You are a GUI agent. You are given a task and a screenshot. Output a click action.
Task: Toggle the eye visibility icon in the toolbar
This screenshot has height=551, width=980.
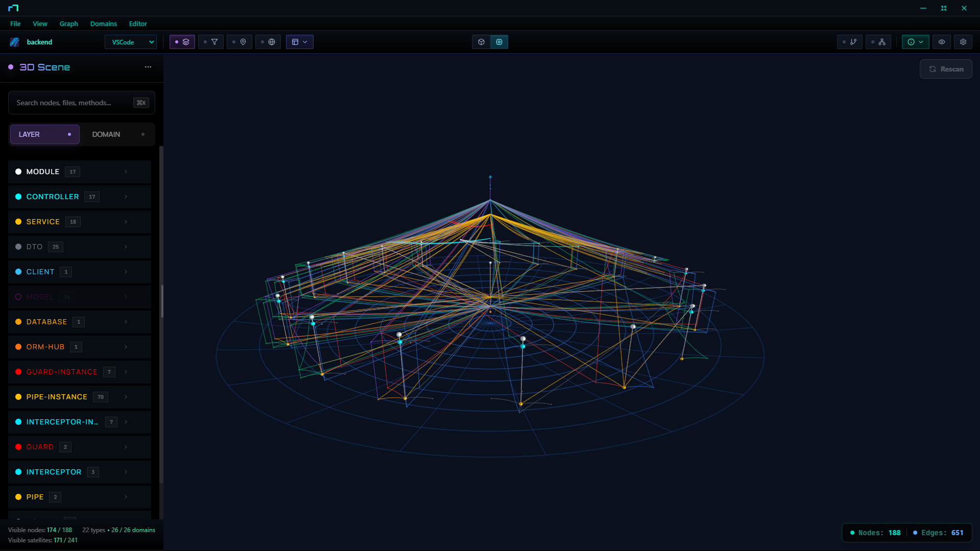pyautogui.click(x=941, y=42)
